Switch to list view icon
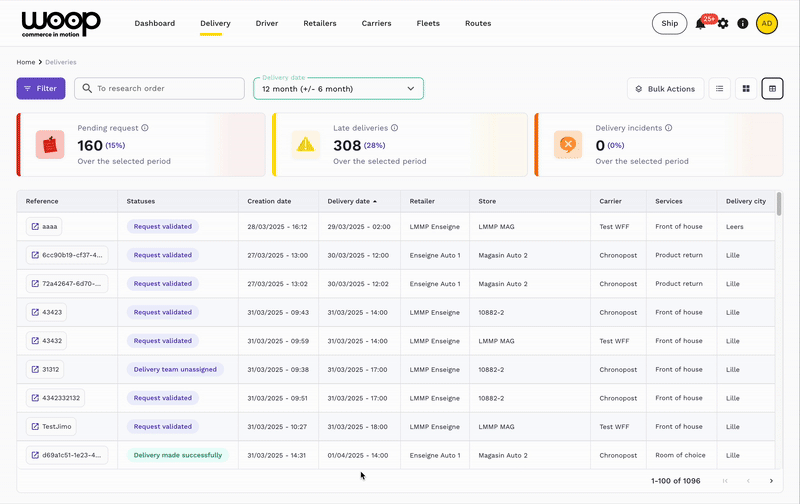 [719, 89]
